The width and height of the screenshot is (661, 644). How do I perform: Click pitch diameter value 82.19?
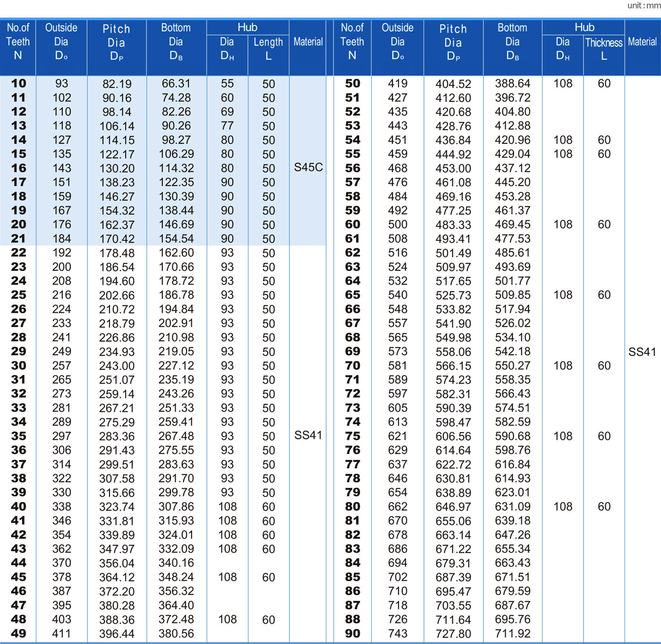(117, 84)
